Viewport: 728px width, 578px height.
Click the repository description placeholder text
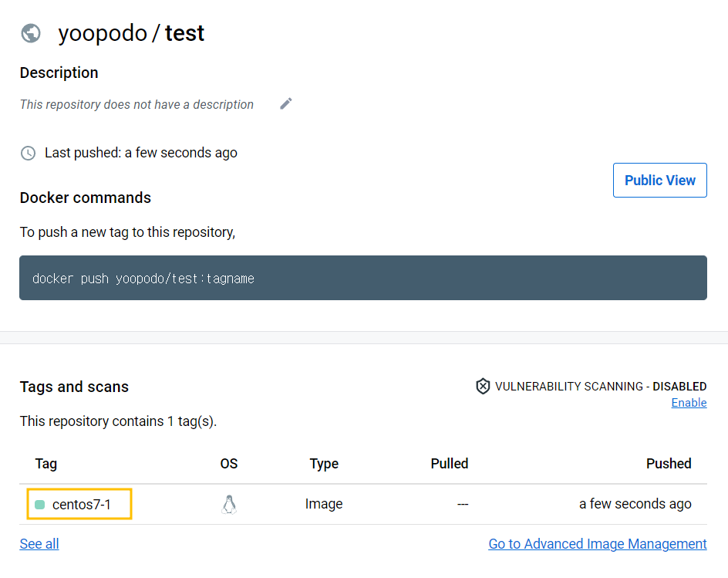tap(136, 104)
